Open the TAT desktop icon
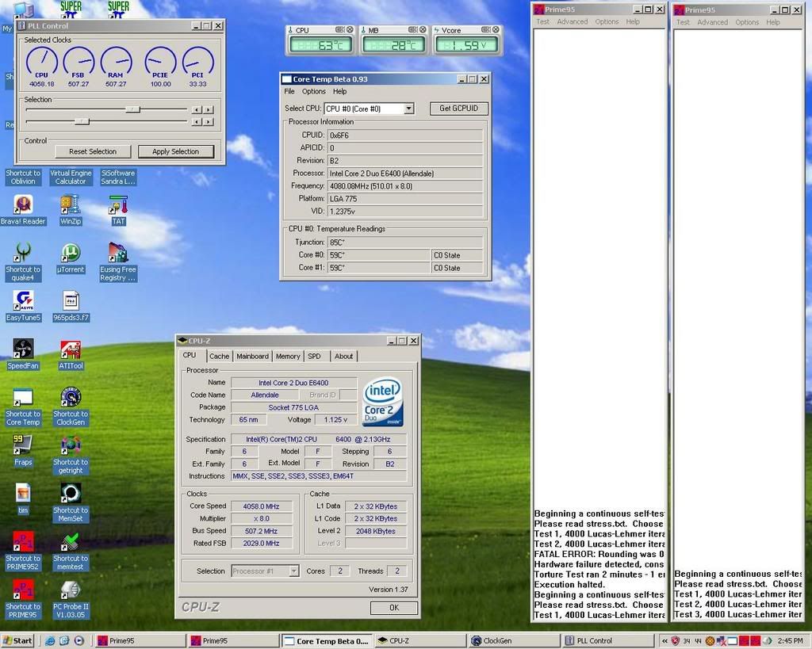The width and height of the screenshot is (812, 649). (x=118, y=205)
